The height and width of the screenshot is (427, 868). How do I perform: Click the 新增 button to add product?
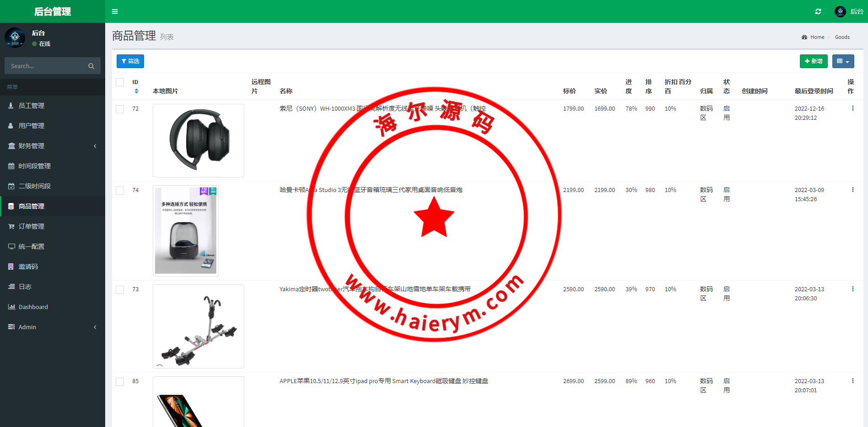click(814, 61)
